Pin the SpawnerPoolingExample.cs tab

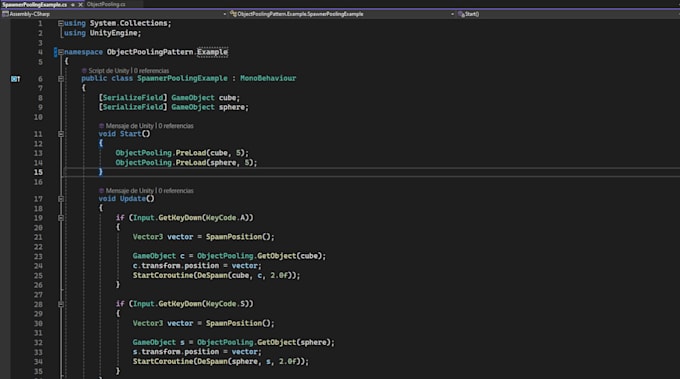tap(73, 5)
